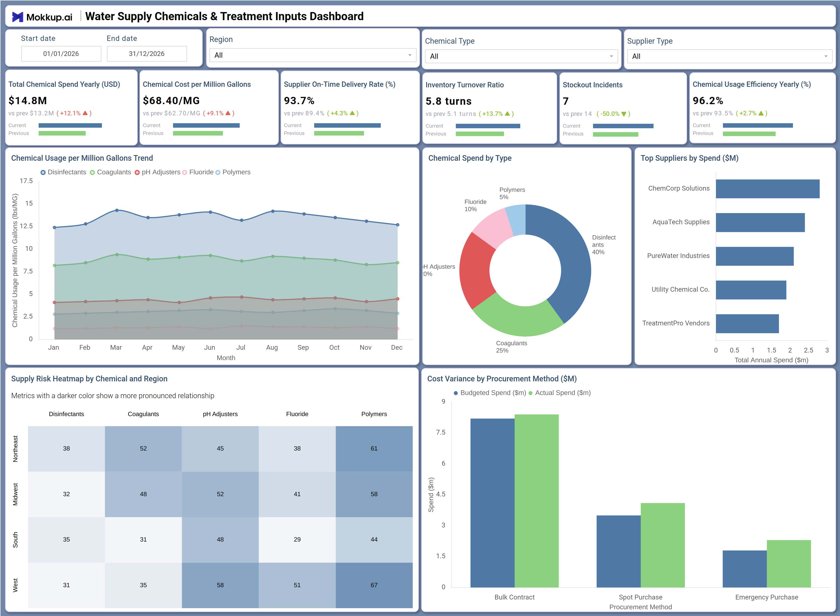Click South Polymers heatmap cell 44
The width and height of the screenshot is (840, 616).
tap(374, 540)
